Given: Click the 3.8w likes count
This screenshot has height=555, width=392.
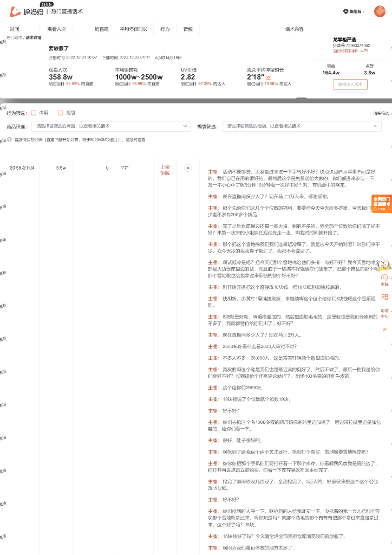Looking at the screenshot, I should click(x=370, y=73).
